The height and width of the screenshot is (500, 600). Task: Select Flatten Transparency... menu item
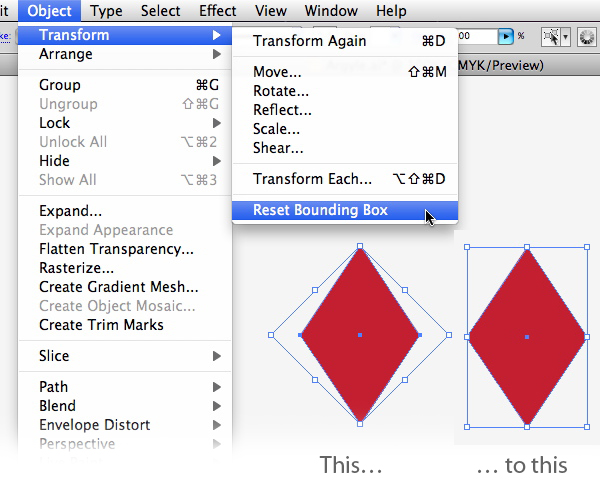(125, 249)
